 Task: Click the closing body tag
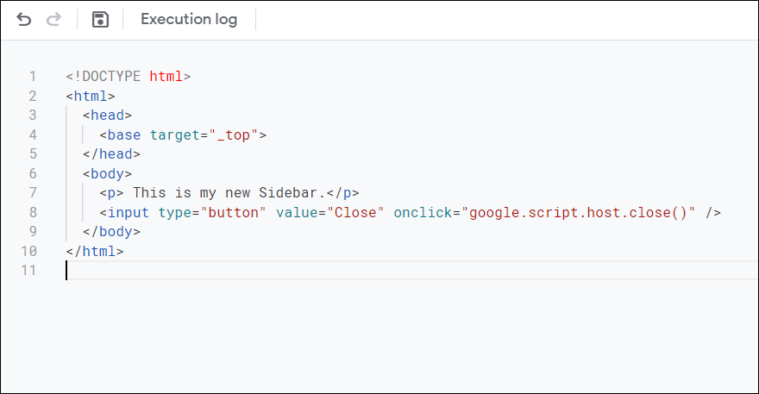tap(111, 231)
